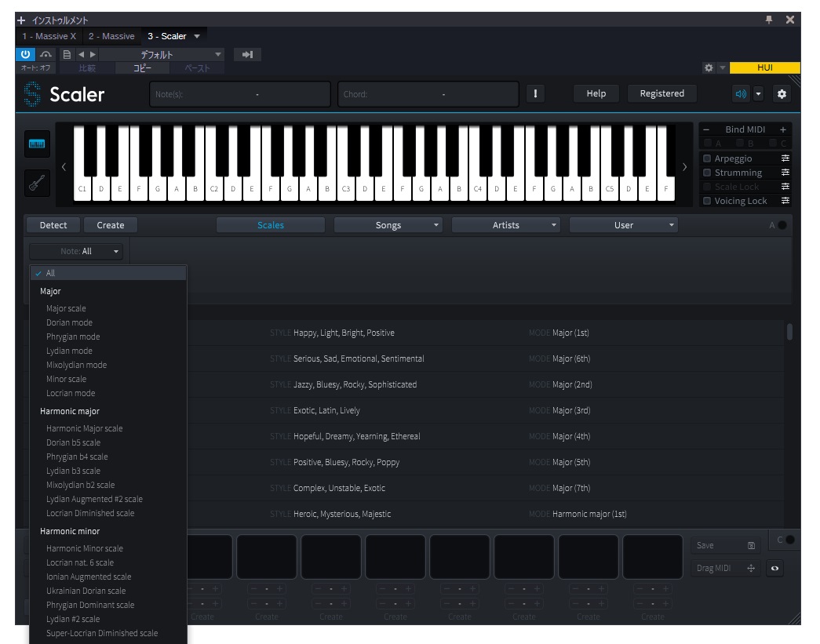Switch to 1 - Massive X tab

click(x=49, y=36)
